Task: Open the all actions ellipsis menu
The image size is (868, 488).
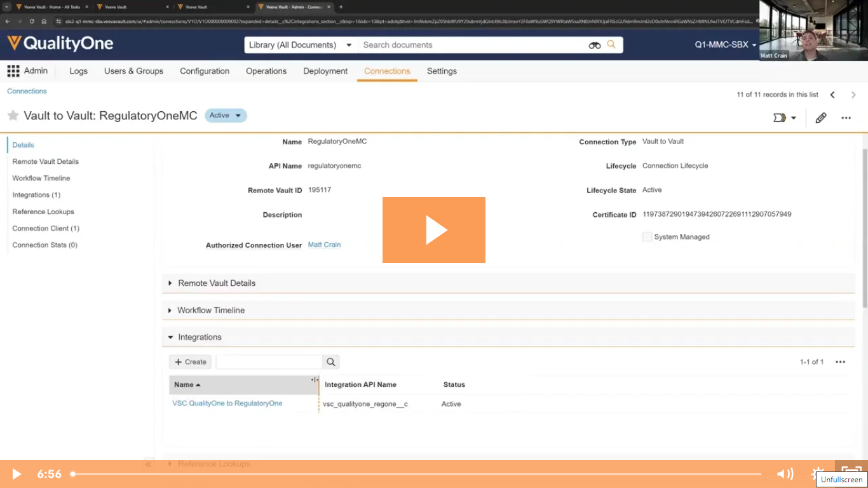Action: click(846, 118)
